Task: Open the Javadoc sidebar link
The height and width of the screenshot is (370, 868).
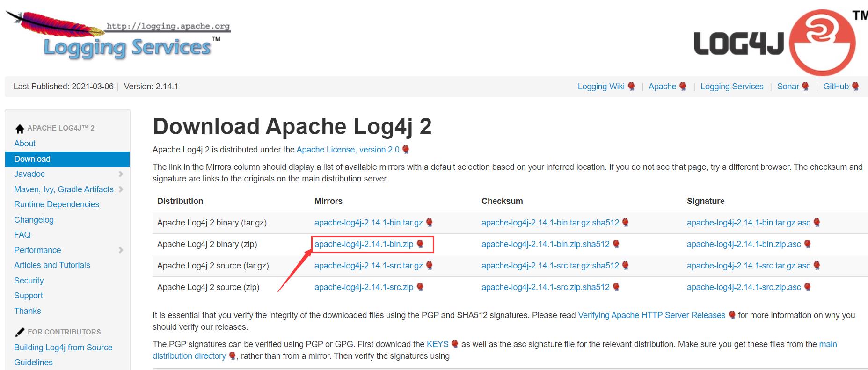Action: tap(29, 174)
